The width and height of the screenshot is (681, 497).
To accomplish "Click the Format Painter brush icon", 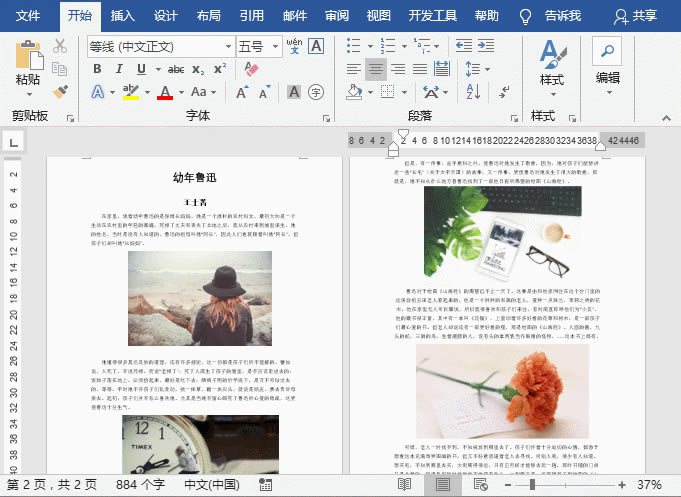I will pyautogui.click(x=60, y=91).
